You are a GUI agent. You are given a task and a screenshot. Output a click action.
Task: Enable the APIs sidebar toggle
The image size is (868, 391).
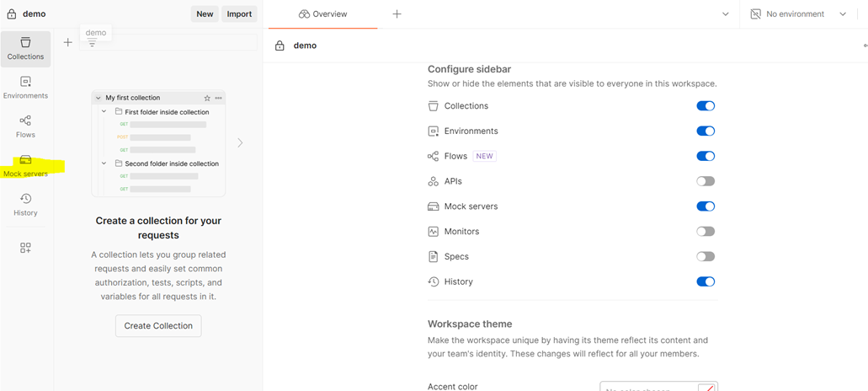click(706, 181)
